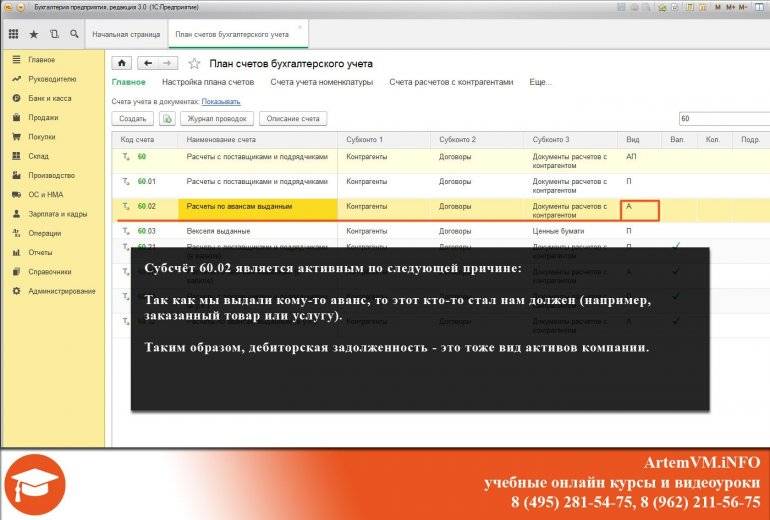The height and width of the screenshot is (520, 770).
Task: Open Favorites star in top toolbar
Action: (34, 34)
